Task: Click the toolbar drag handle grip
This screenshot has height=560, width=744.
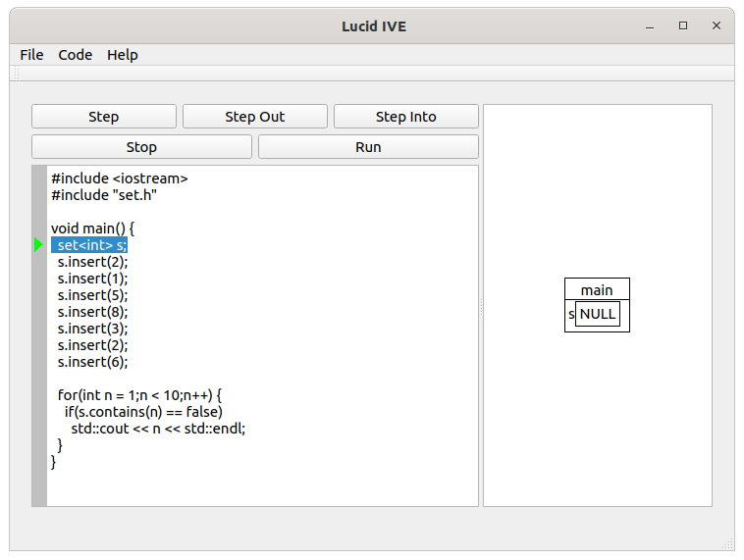Action: pos(17,74)
